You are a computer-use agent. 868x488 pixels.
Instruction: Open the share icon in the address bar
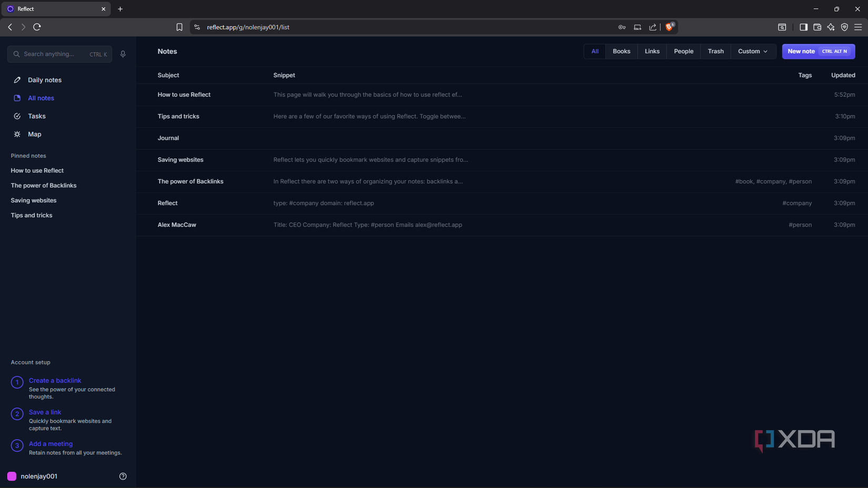[x=653, y=27]
